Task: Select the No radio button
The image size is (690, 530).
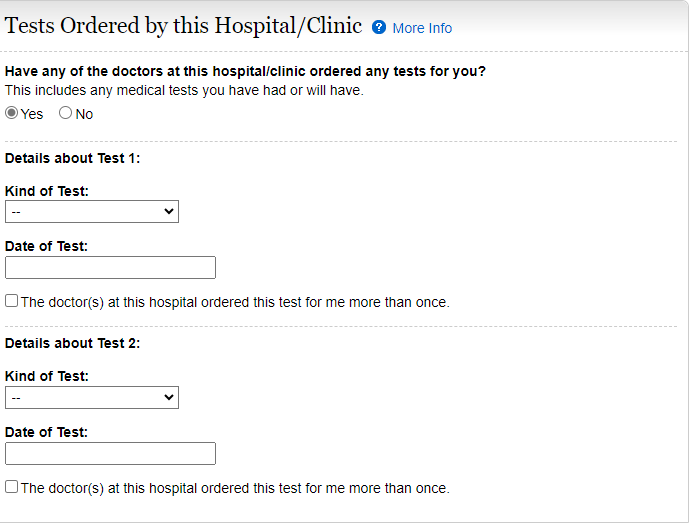Action: tap(66, 113)
